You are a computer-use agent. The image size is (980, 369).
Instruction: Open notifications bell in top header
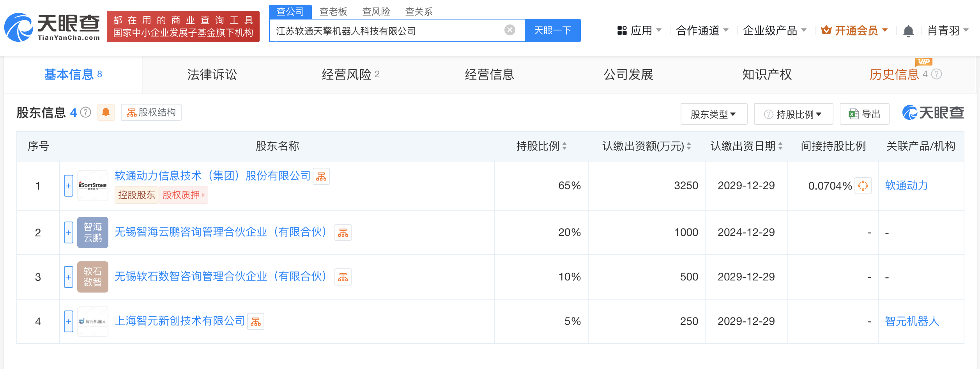pos(908,31)
